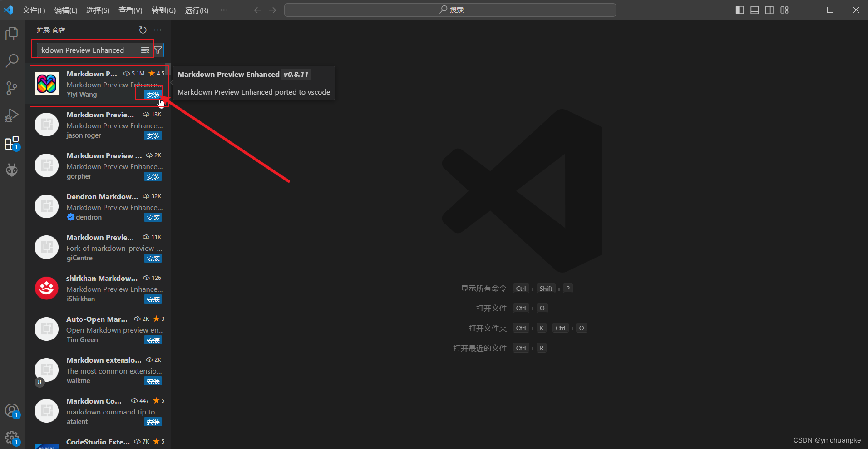868x449 pixels.
Task: Install Markdown Preview Enhanced by Yiyi Wang
Action: (153, 95)
